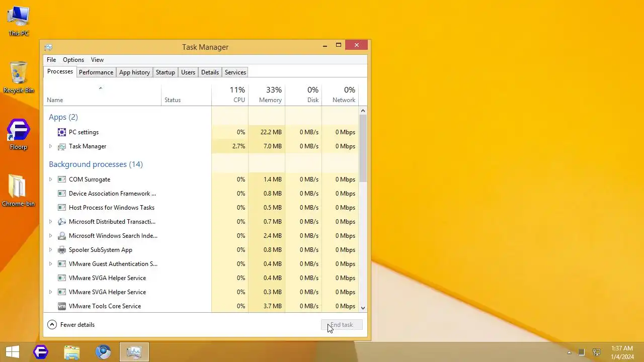Select the Floorp desktop shortcut

click(x=19, y=134)
